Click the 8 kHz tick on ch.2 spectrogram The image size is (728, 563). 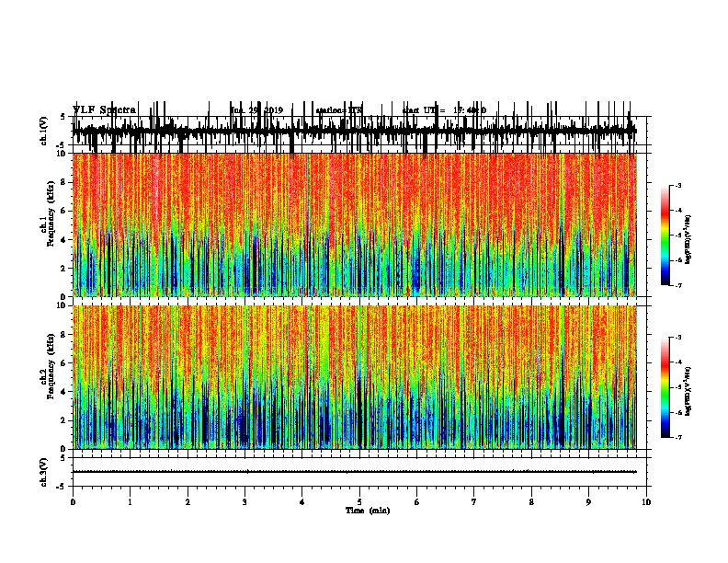[64, 335]
